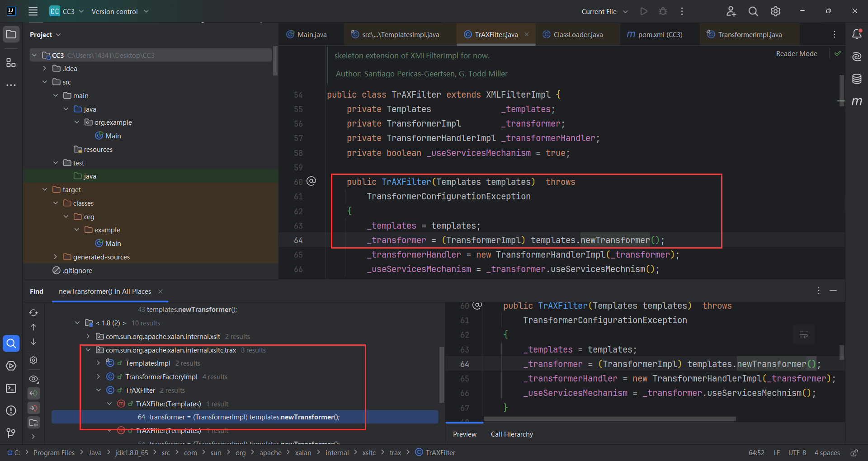Close the TrAXFilter.java tab

(527, 34)
